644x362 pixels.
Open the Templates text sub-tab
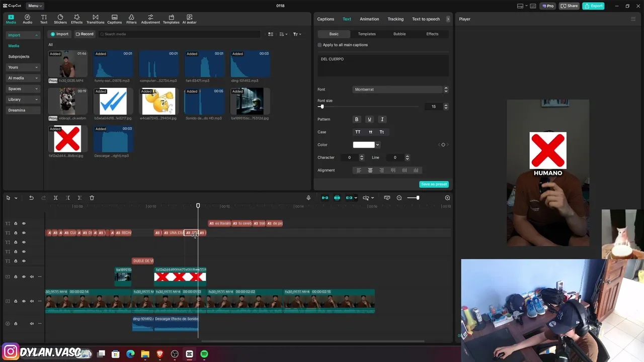pyautogui.click(x=367, y=34)
